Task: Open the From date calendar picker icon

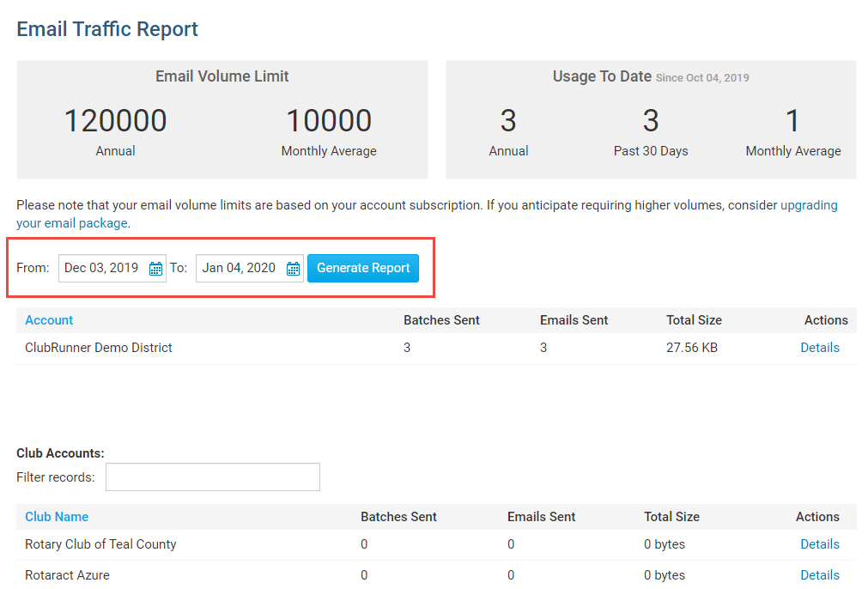Action: pos(155,269)
